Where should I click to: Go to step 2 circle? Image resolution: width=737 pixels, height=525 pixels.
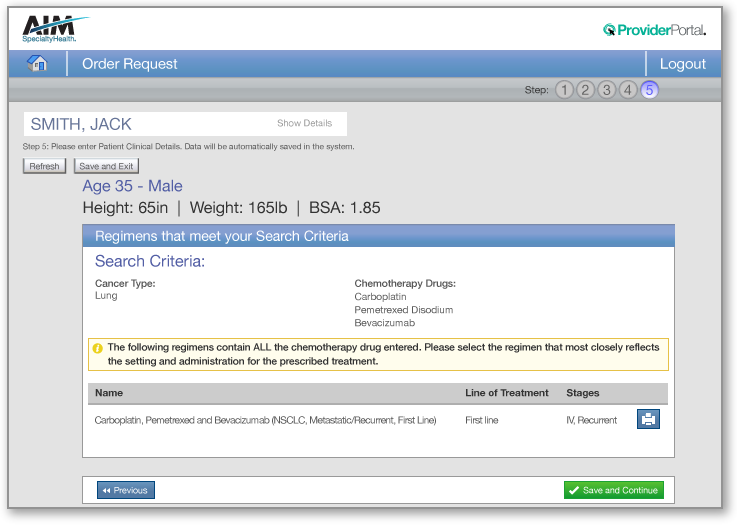click(x=585, y=90)
